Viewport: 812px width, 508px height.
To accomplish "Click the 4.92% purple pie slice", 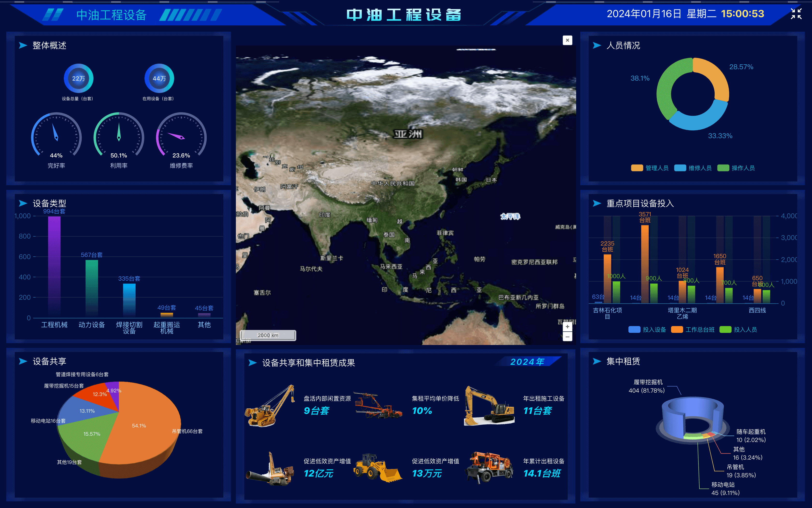I will tap(114, 392).
